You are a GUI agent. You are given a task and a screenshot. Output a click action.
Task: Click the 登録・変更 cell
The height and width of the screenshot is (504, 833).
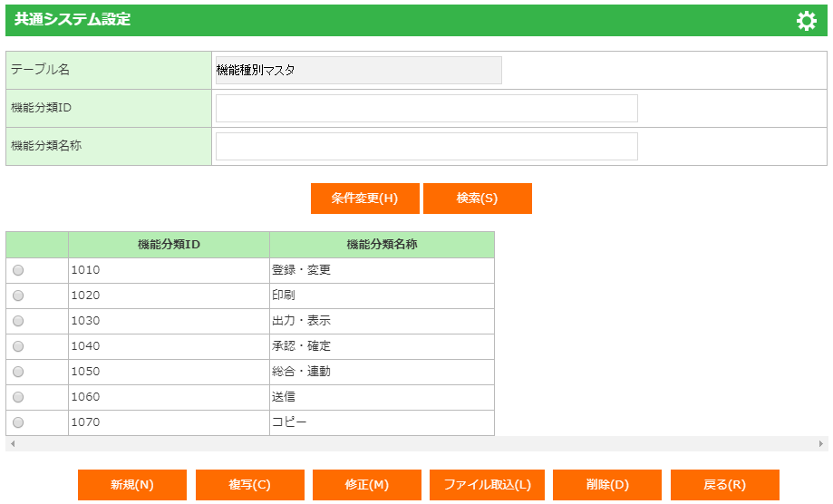[382, 270]
